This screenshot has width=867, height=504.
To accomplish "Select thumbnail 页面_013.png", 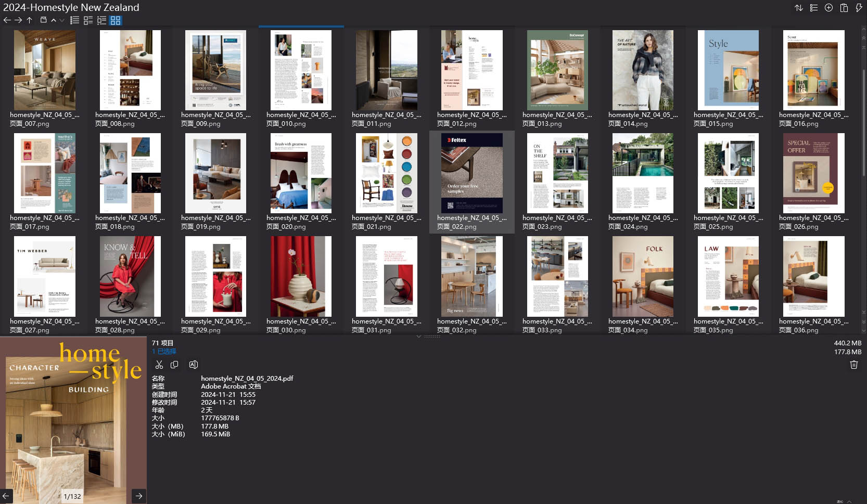I will 557,70.
